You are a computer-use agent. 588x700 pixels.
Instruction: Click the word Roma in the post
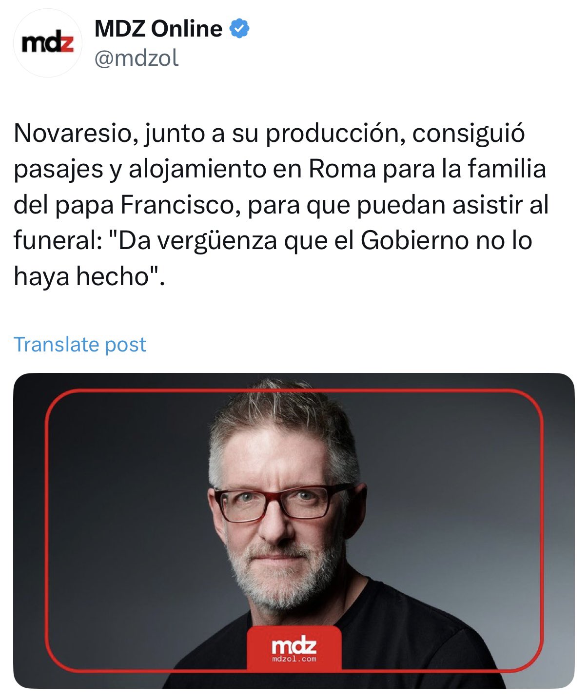tap(342, 169)
